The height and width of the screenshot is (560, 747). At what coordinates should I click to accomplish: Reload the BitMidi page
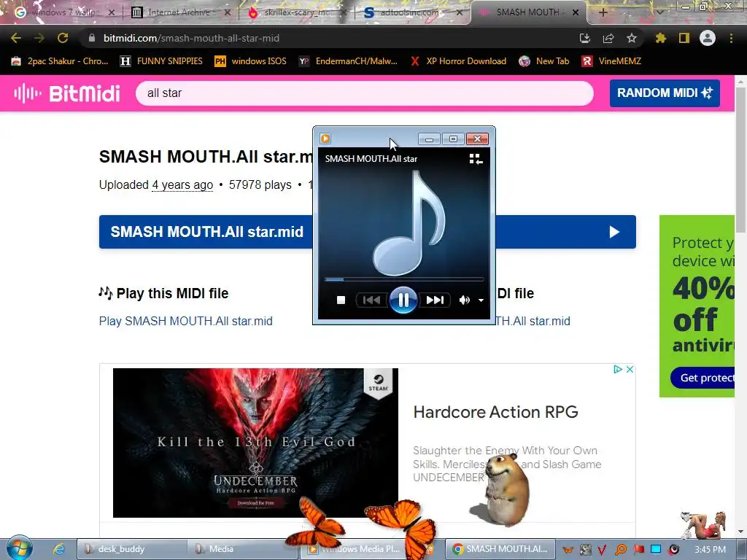click(x=63, y=38)
